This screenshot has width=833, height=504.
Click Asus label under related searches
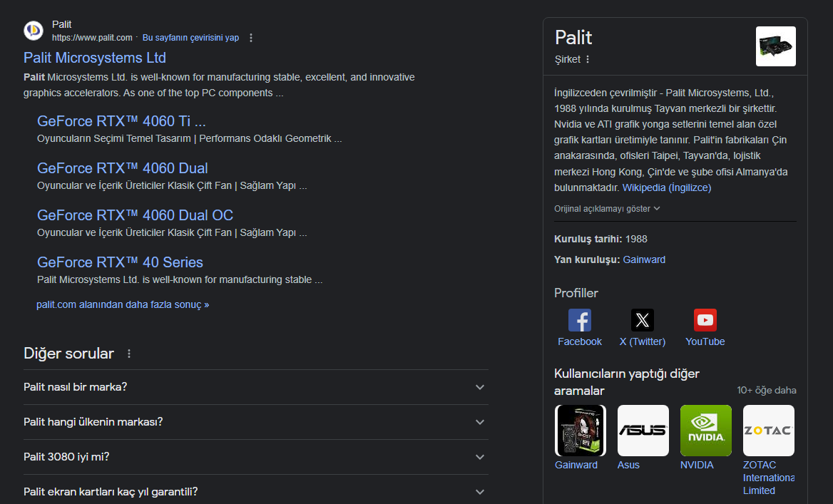click(x=628, y=465)
